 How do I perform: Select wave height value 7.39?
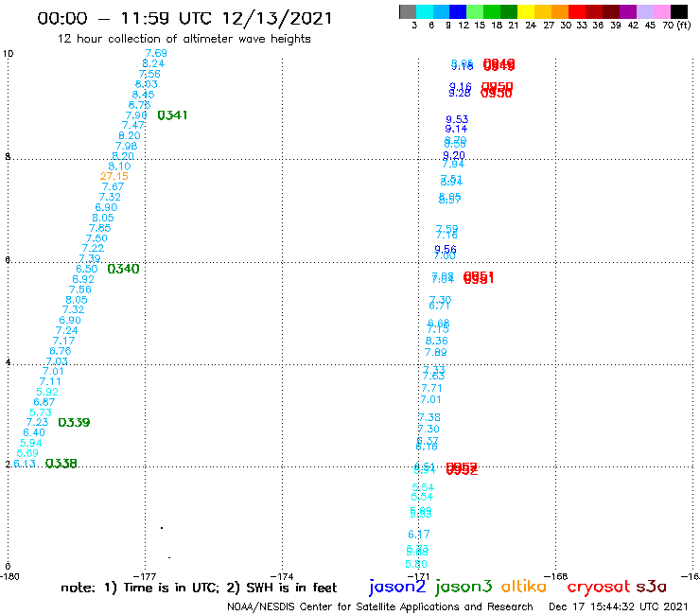(90, 258)
